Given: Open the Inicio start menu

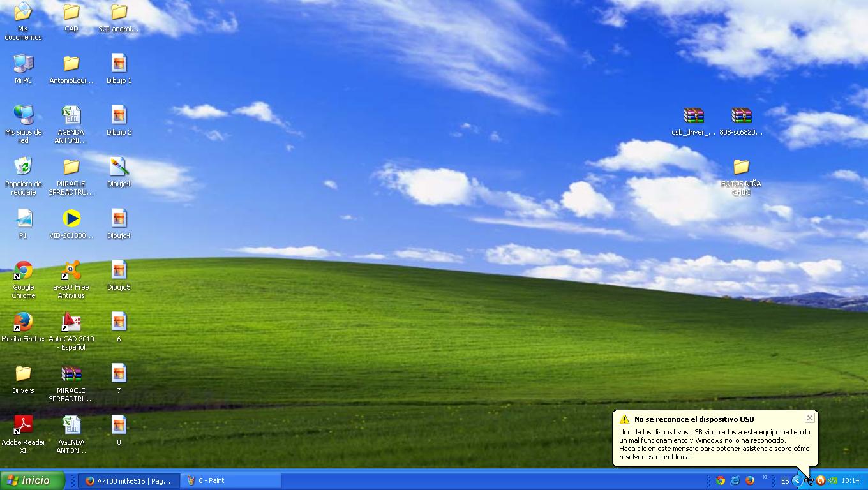Looking at the screenshot, I should (32, 480).
